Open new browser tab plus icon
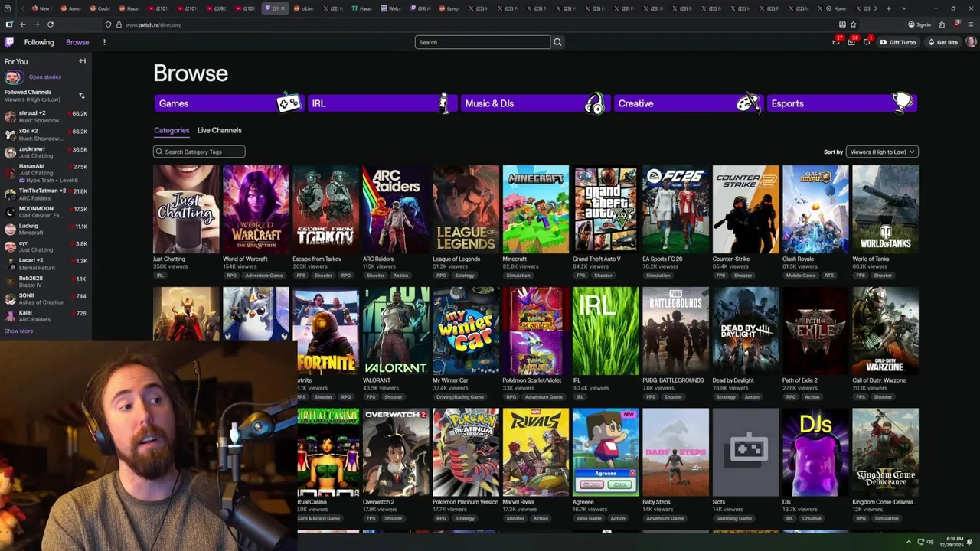The image size is (980, 551). (888, 8)
